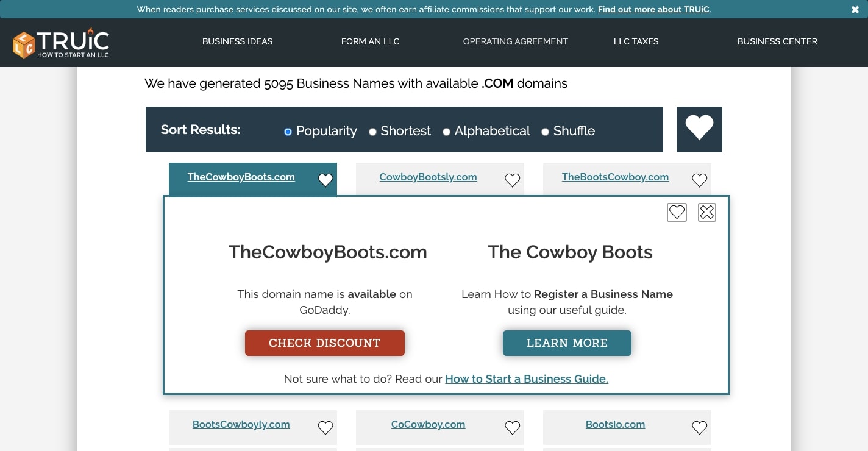The width and height of the screenshot is (868, 451).
Task: Click the heart icon in detail panel
Action: click(x=677, y=212)
